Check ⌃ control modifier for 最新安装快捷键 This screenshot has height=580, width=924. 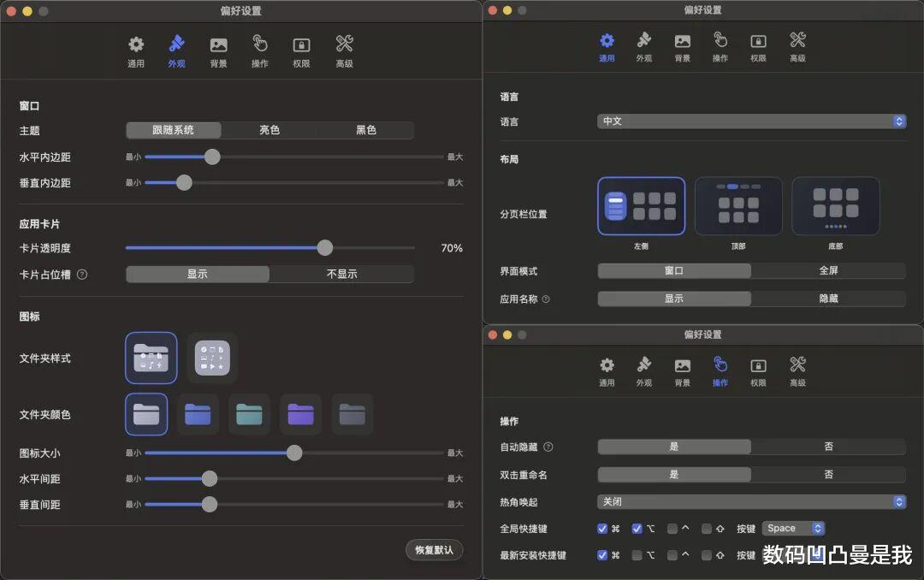(672, 554)
